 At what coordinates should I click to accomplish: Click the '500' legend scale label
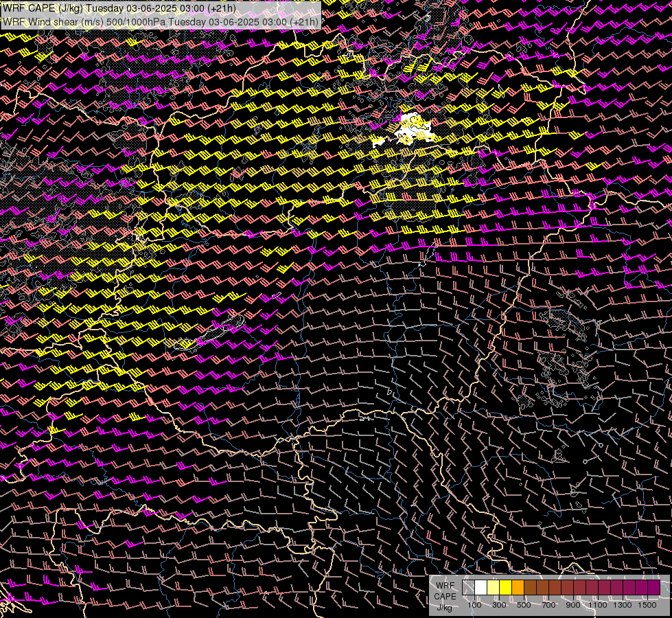coord(524,605)
